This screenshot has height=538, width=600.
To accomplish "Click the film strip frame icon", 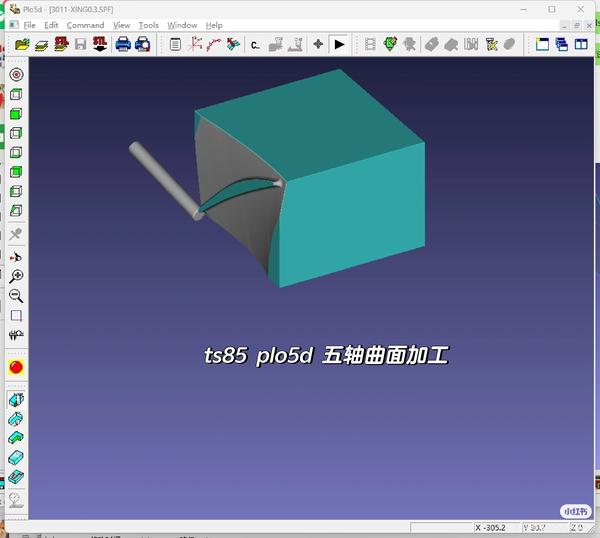I will tap(370, 44).
